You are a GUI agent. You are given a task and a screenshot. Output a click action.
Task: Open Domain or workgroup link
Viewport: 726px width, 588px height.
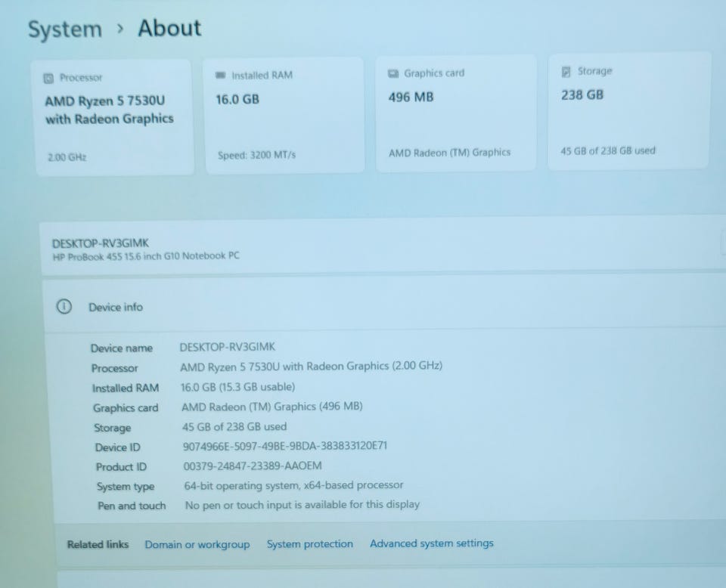pos(197,544)
